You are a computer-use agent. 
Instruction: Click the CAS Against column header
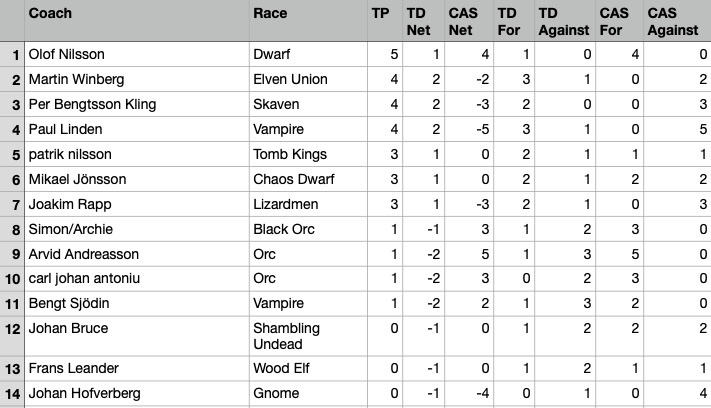pos(676,21)
